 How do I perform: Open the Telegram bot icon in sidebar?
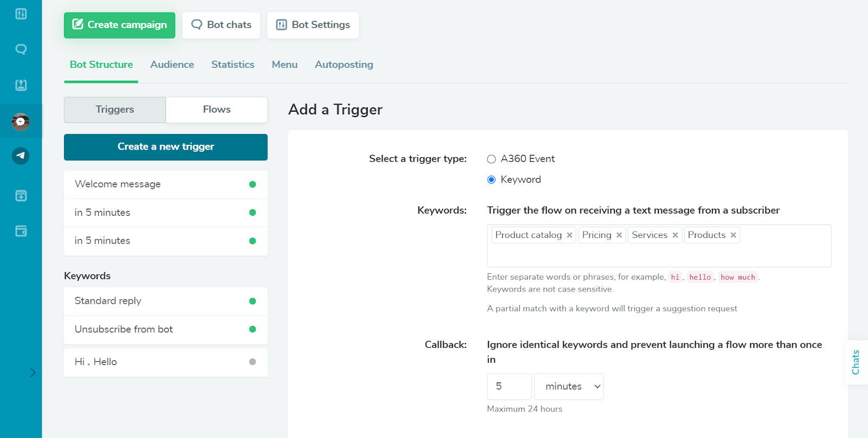tap(21, 156)
